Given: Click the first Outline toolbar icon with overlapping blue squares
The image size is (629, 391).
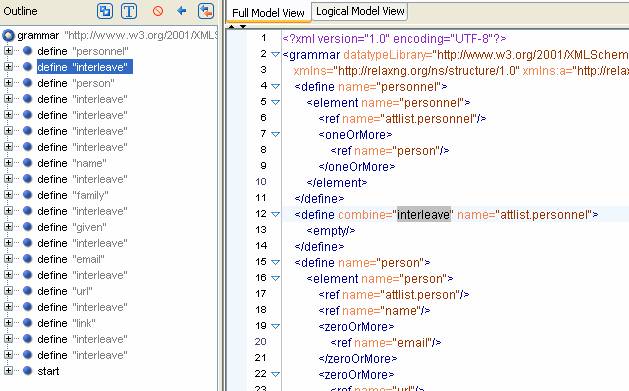Looking at the screenshot, I should (x=105, y=11).
